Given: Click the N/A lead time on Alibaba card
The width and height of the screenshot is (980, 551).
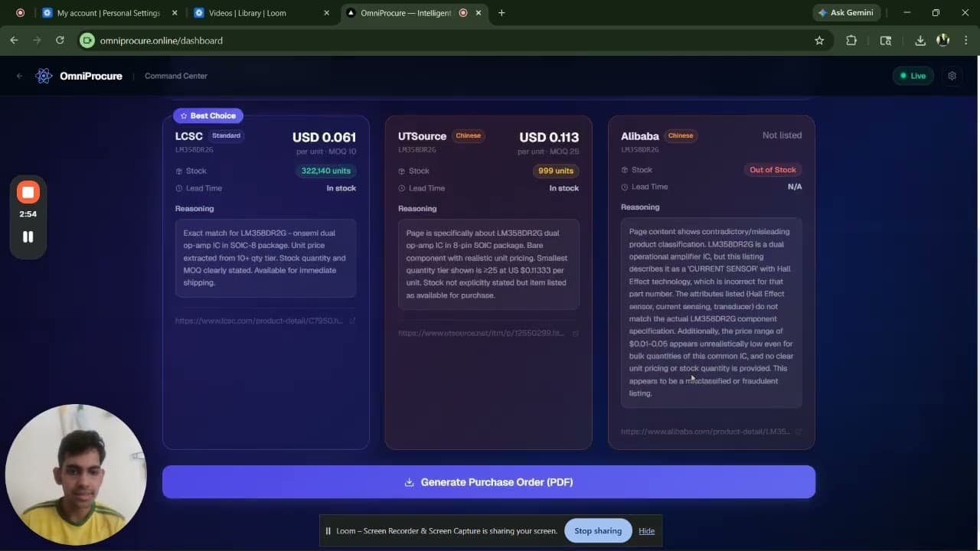Looking at the screenshot, I should tap(795, 187).
